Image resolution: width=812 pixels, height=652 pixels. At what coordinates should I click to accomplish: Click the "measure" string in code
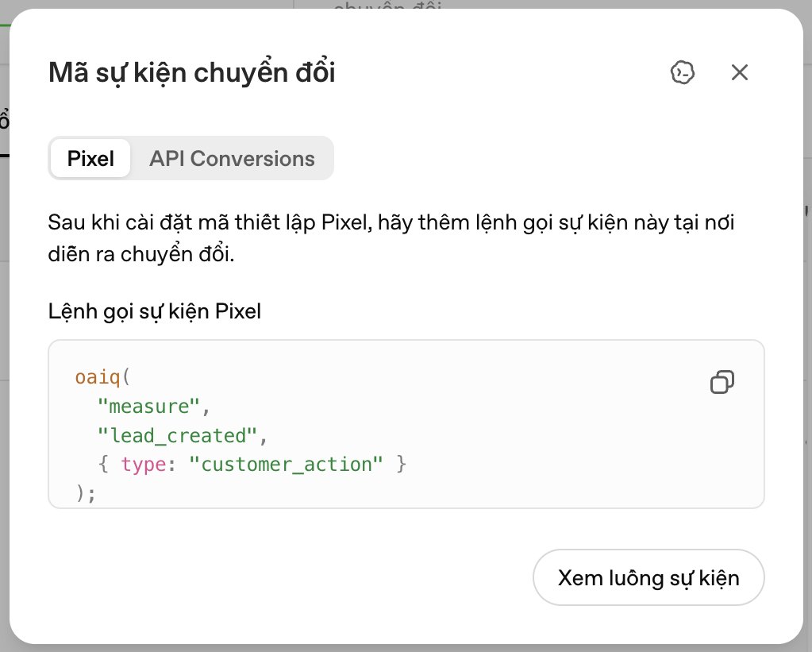(x=148, y=407)
